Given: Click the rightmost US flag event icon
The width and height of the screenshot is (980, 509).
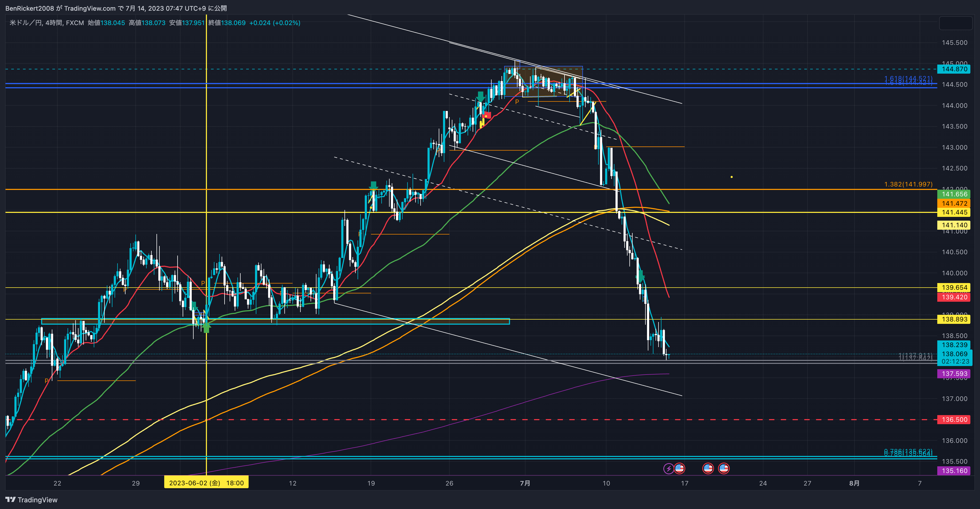Looking at the screenshot, I should [x=724, y=468].
